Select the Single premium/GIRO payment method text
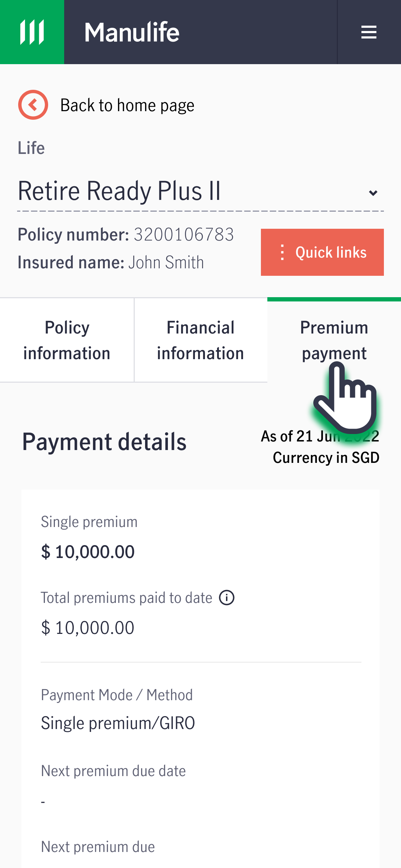Screen dimensions: 401x868 [x=118, y=723]
